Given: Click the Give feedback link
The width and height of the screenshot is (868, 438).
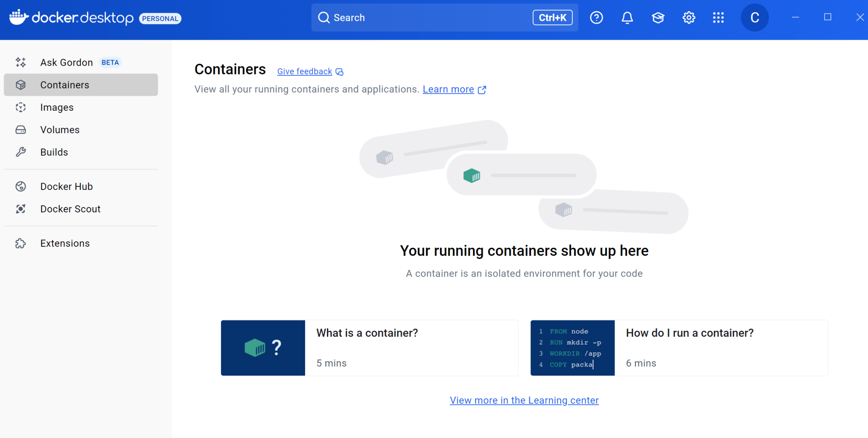Looking at the screenshot, I should (x=305, y=72).
